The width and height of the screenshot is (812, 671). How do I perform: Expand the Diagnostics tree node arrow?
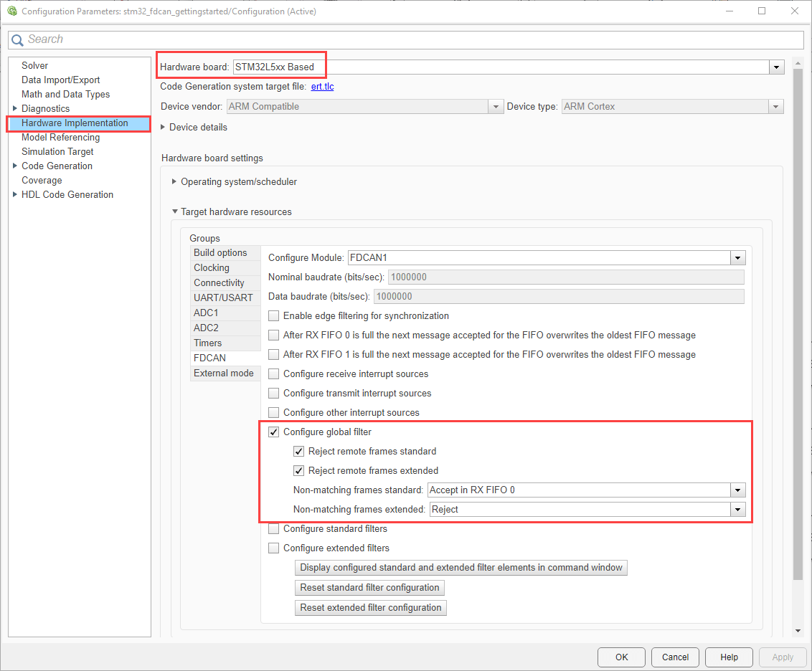(x=14, y=108)
